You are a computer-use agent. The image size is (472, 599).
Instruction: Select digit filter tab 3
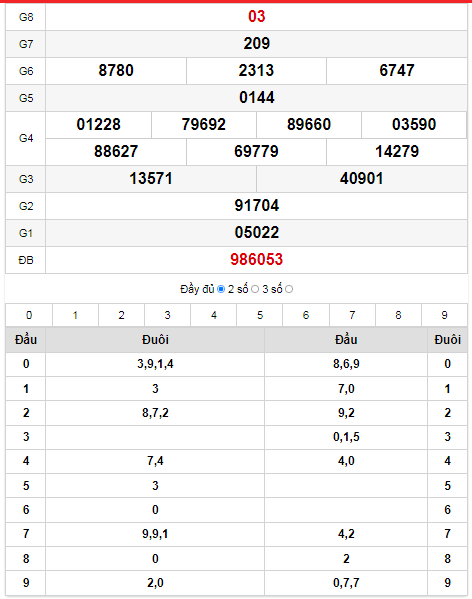(x=167, y=315)
